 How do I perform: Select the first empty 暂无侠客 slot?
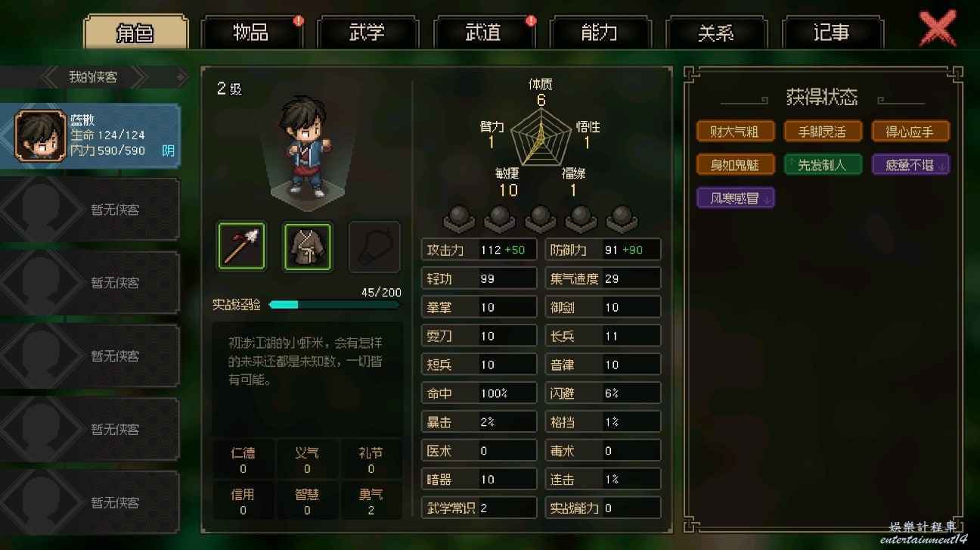tap(90, 210)
